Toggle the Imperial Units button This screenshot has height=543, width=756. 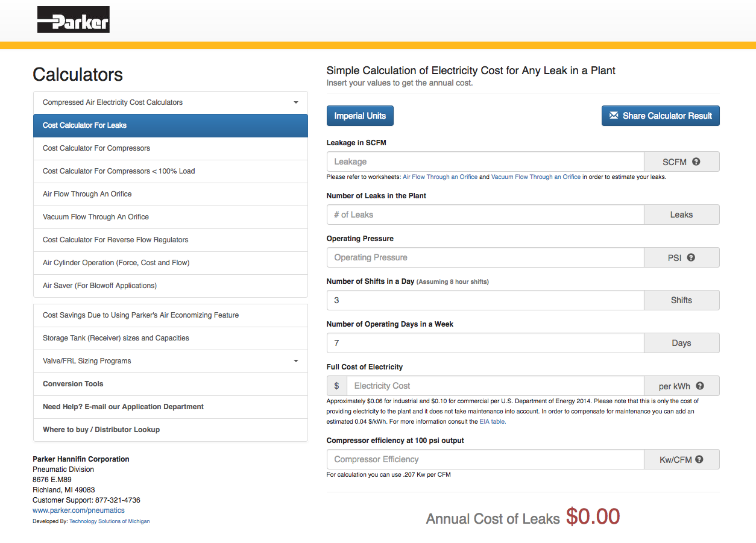360,116
